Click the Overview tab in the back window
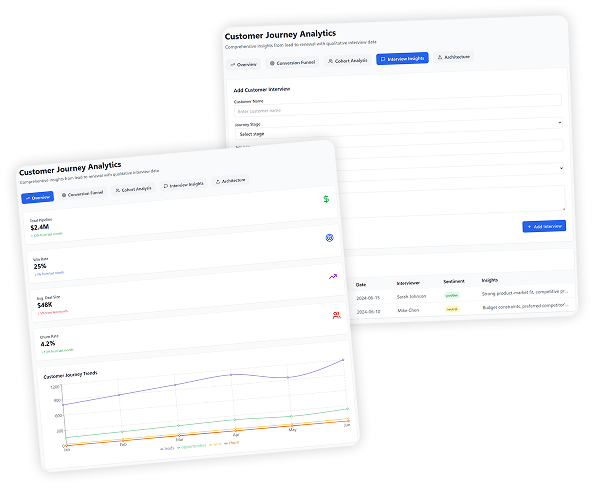The image size is (594, 488). (244, 64)
